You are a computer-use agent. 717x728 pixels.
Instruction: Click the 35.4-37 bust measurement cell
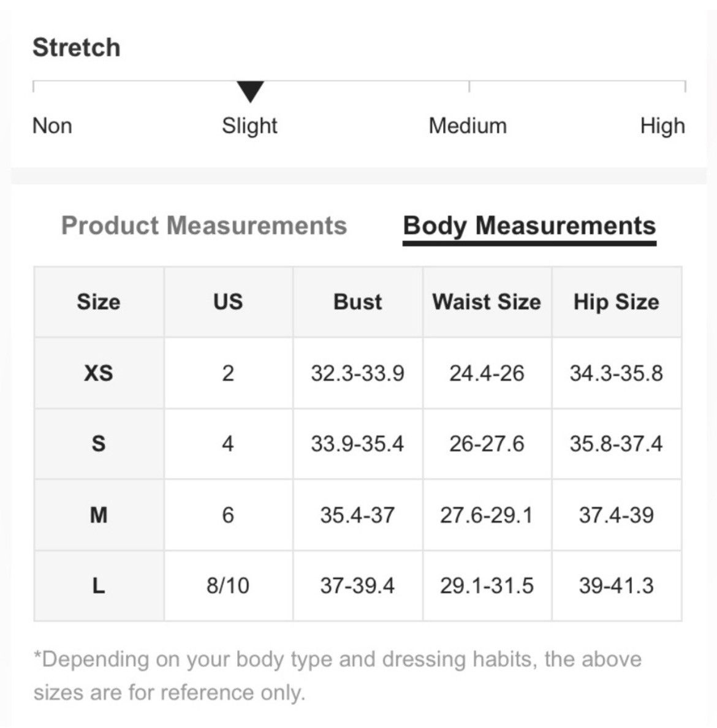tap(358, 515)
